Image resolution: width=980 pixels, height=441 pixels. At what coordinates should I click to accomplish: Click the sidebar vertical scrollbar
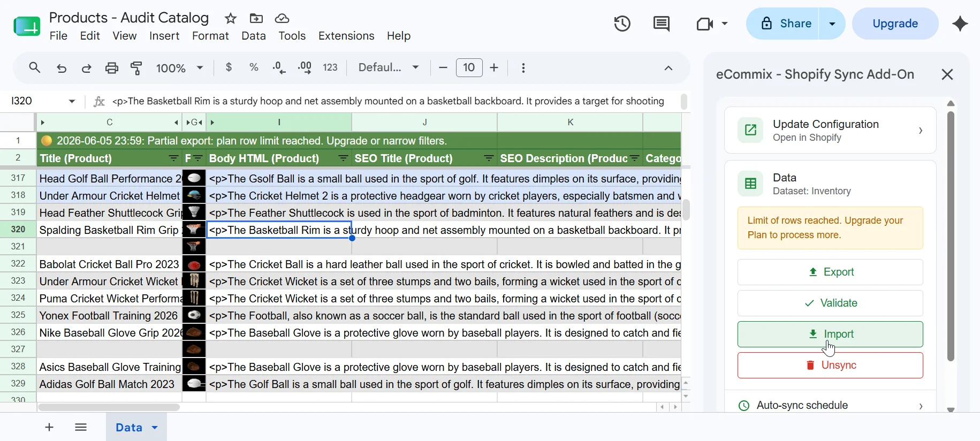(951, 235)
